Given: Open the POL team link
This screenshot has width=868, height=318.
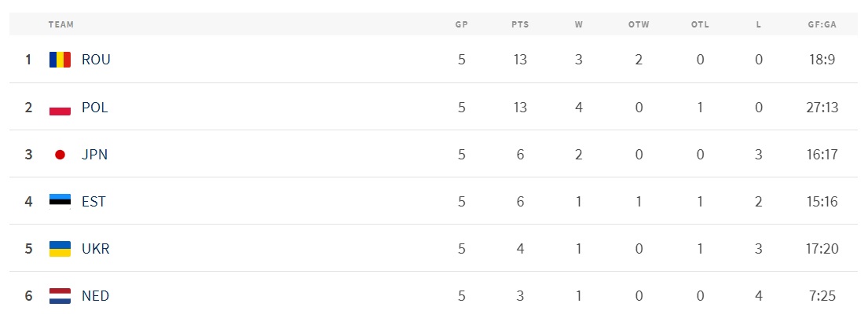Looking at the screenshot, I should click(95, 108).
